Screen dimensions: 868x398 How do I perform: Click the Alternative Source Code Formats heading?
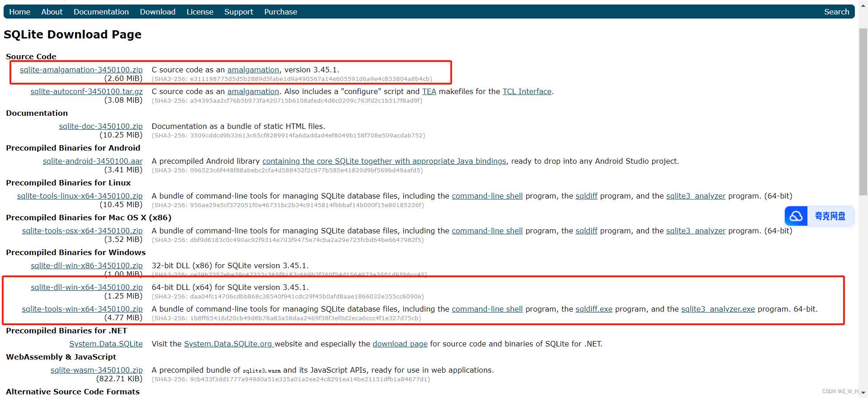73,392
